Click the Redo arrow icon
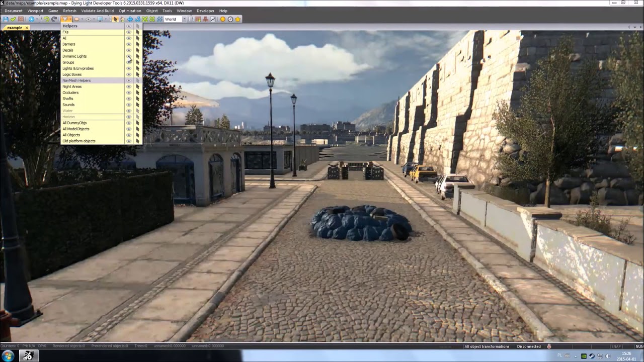The height and width of the screenshot is (362, 644). [x=54, y=19]
